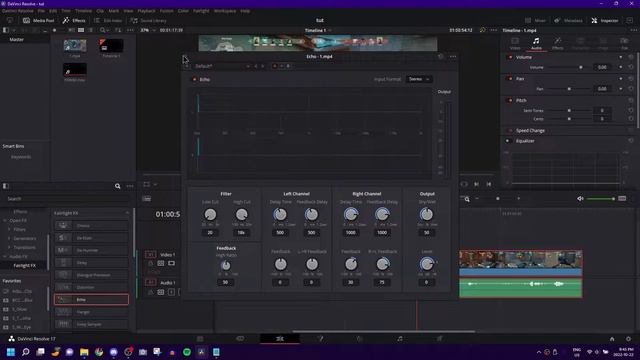Image resolution: width=640 pixels, height=360 pixels.
Task: Open the Sound Library panel
Action: [x=149, y=20]
